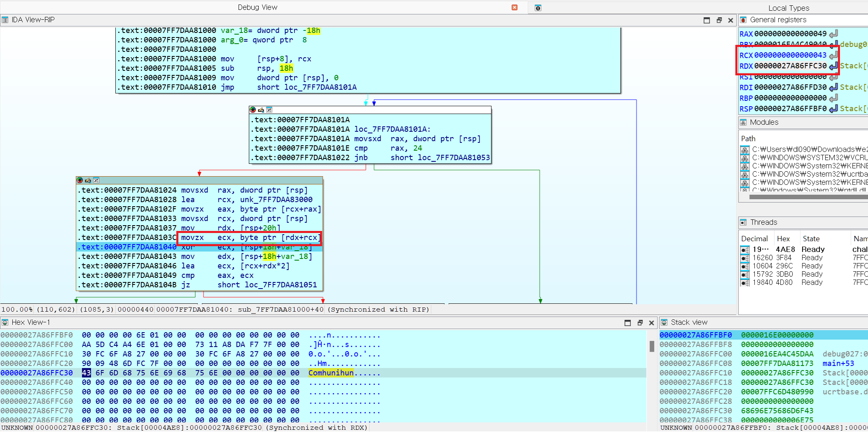The image size is (868, 445).
Task: Click group nodes icon on highlighted movsxd block
Action: (96, 180)
